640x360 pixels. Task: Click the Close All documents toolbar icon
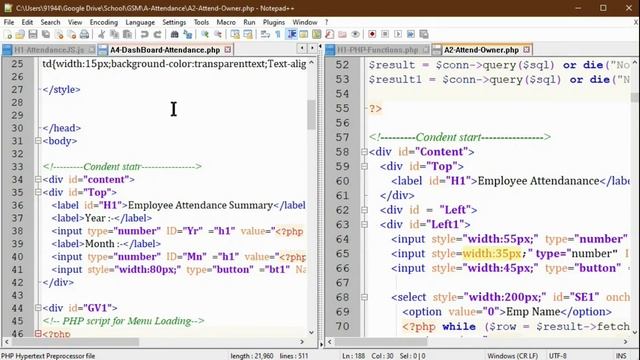click(71, 35)
